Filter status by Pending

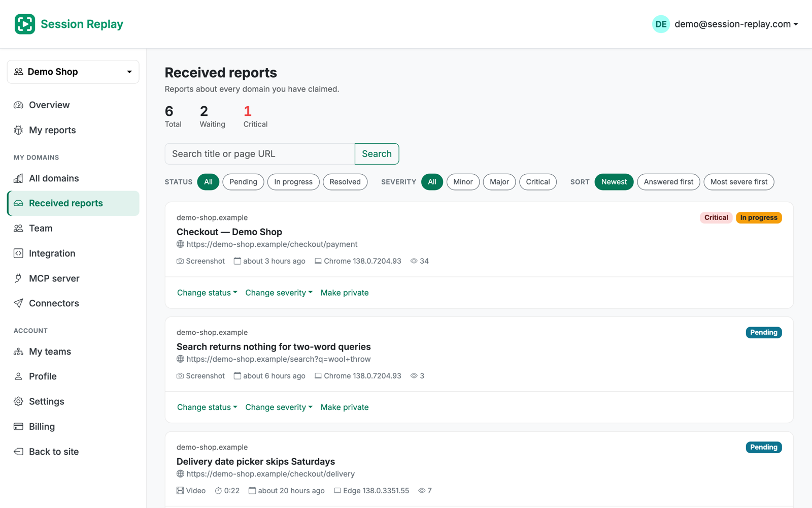pyautogui.click(x=243, y=182)
